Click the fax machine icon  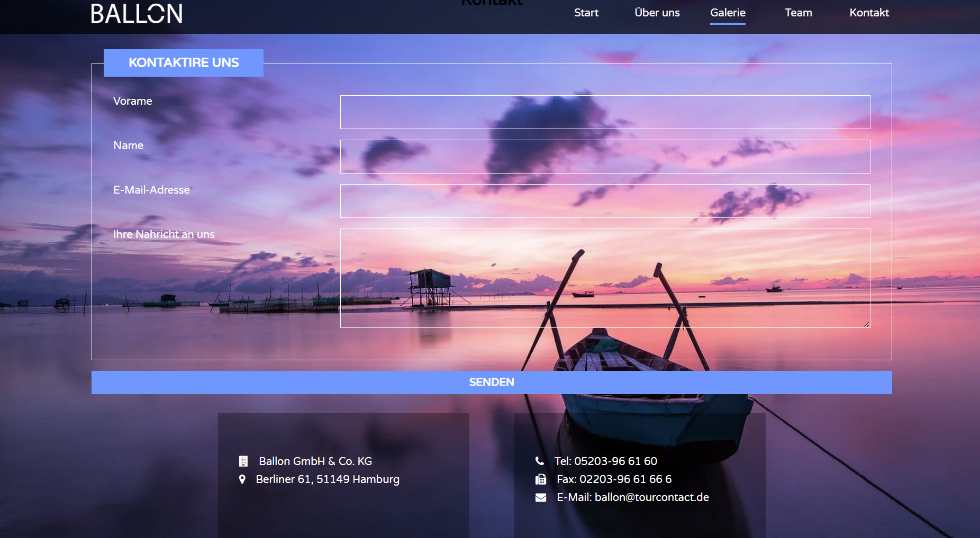point(541,479)
